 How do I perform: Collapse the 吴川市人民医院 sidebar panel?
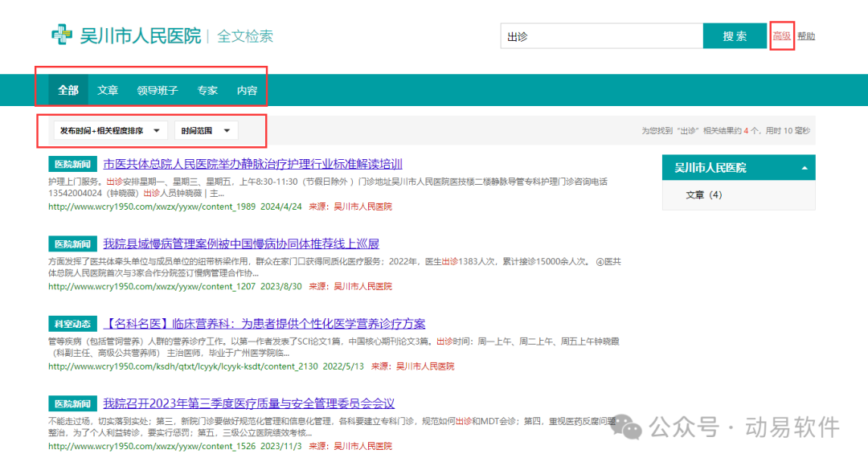805,168
